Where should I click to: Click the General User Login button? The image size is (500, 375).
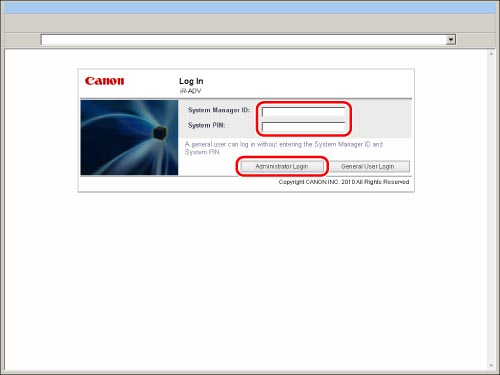[x=368, y=166]
